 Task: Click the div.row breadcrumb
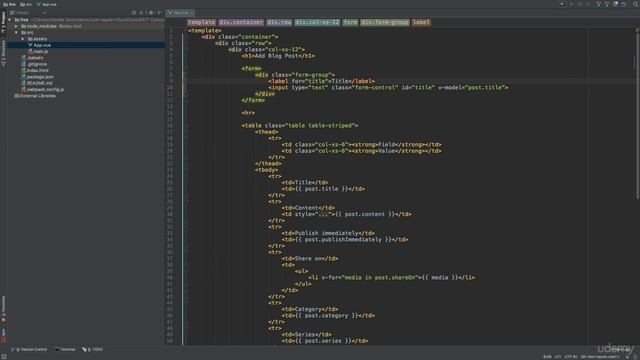pyautogui.click(x=279, y=22)
